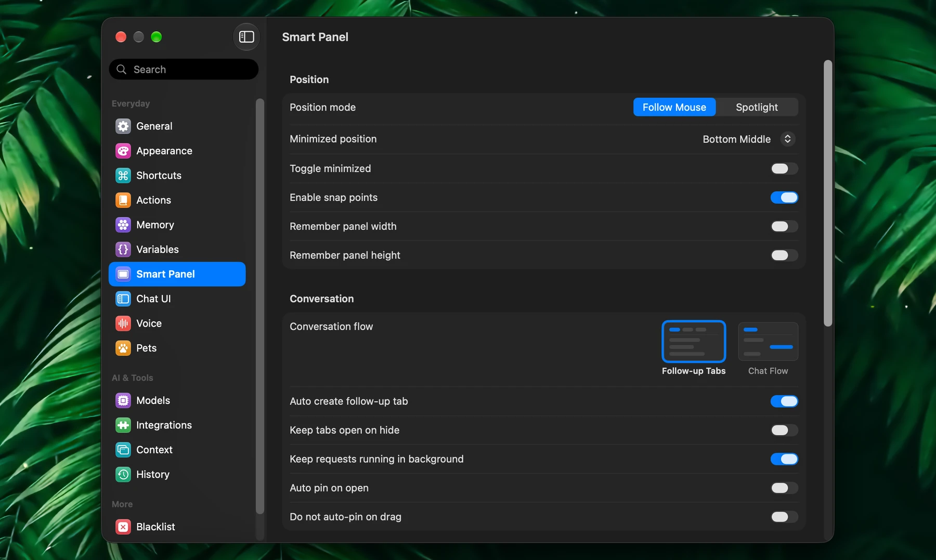Click the main settings scrollbar

828,193
